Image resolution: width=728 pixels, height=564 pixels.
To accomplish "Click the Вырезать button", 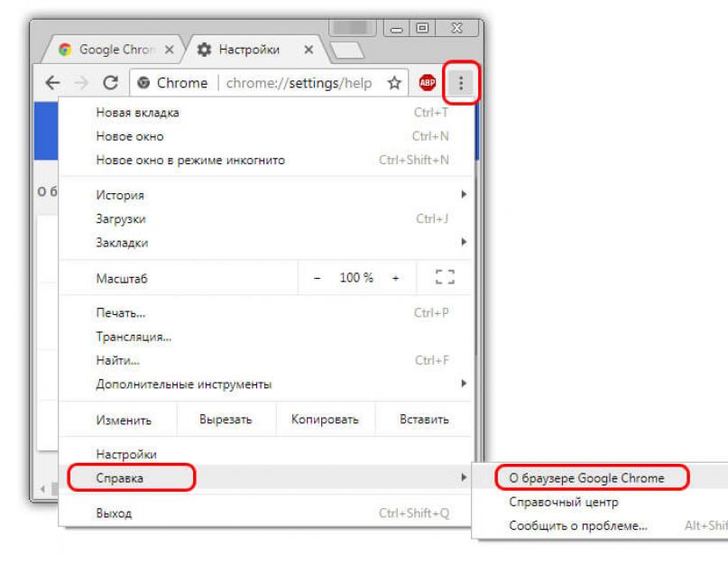I will point(226,419).
